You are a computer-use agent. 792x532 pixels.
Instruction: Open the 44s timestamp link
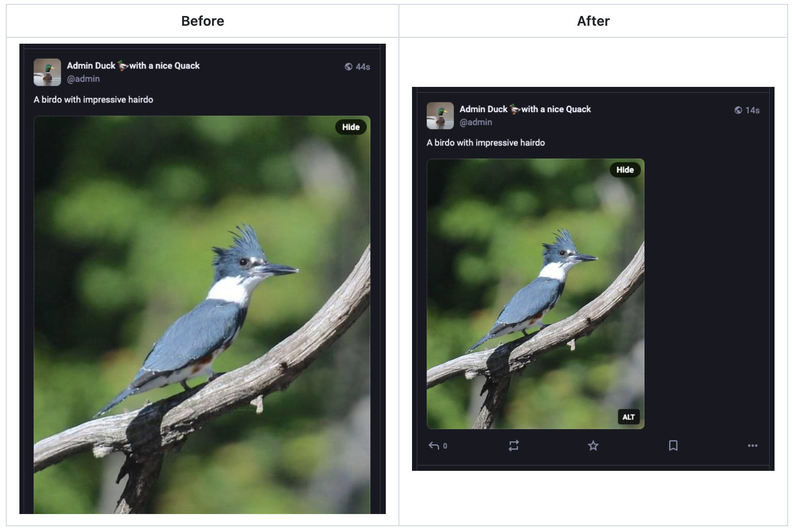pos(363,67)
